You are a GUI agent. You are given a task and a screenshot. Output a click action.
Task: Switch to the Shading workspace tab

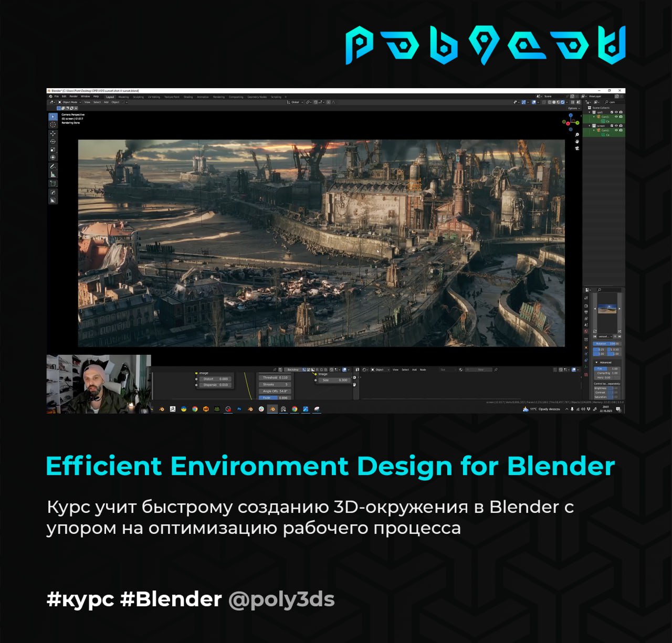tap(188, 97)
